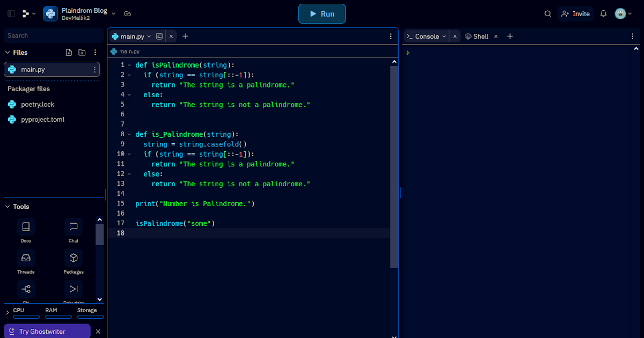644x338 pixels.
Task: Fold the if block at line 2
Action: [x=129, y=75]
